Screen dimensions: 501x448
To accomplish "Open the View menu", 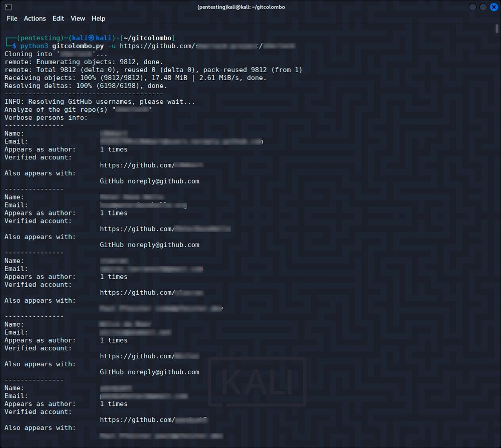I will pyautogui.click(x=78, y=19).
